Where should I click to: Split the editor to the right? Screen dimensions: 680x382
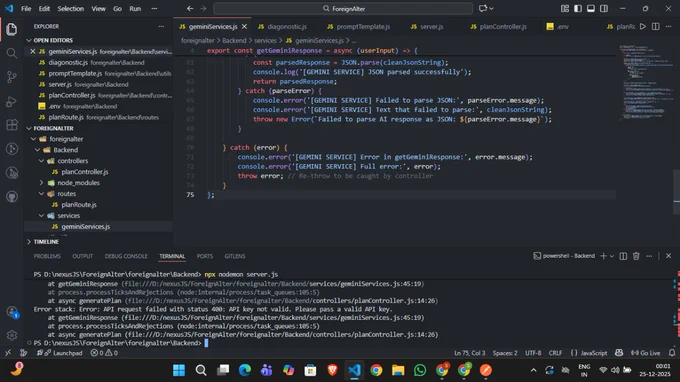click(656, 26)
